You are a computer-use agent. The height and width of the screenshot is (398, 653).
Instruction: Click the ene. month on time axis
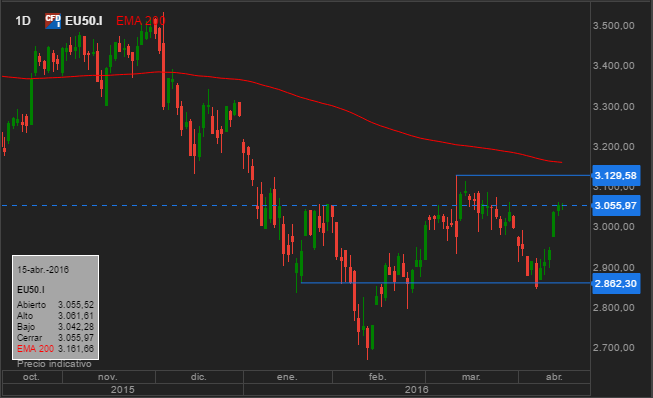pyautogui.click(x=287, y=377)
